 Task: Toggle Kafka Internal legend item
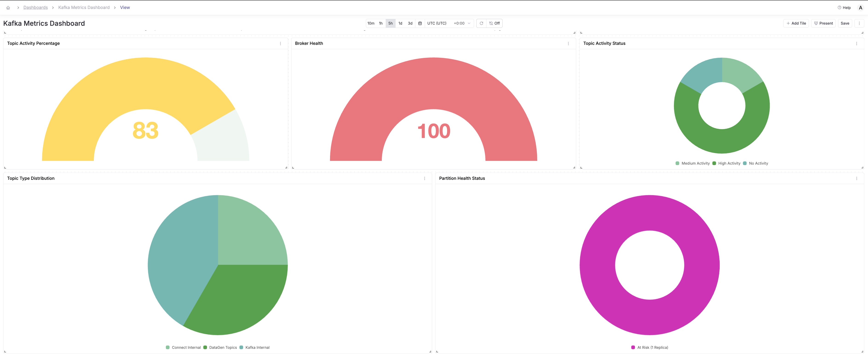pyautogui.click(x=257, y=348)
